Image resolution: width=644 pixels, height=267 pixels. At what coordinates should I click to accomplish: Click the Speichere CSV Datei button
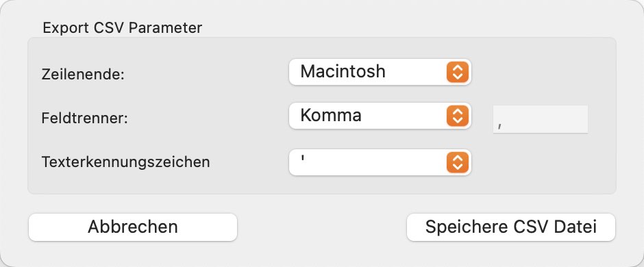[x=511, y=227]
